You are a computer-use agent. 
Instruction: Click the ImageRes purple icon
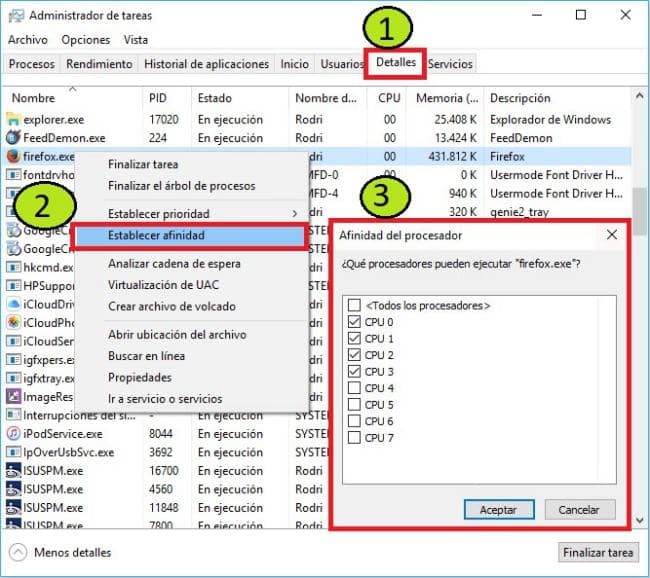click(x=13, y=396)
